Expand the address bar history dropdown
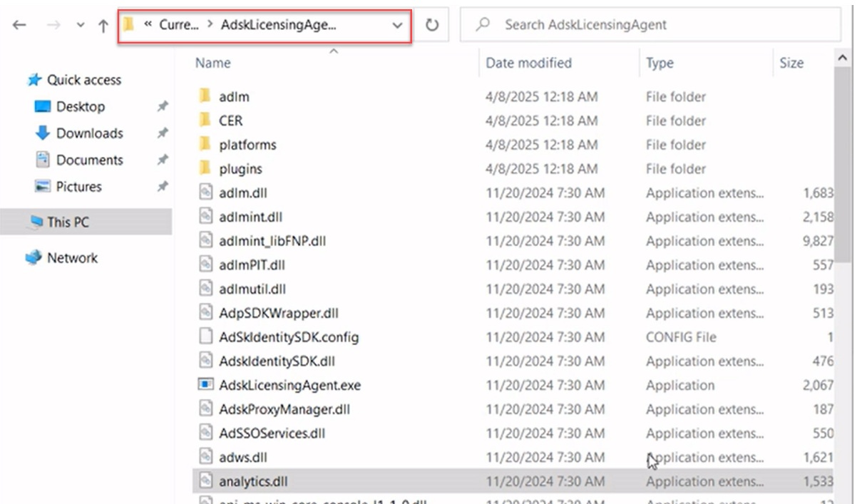Screen dimensions: 867x504 click(397, 25)
